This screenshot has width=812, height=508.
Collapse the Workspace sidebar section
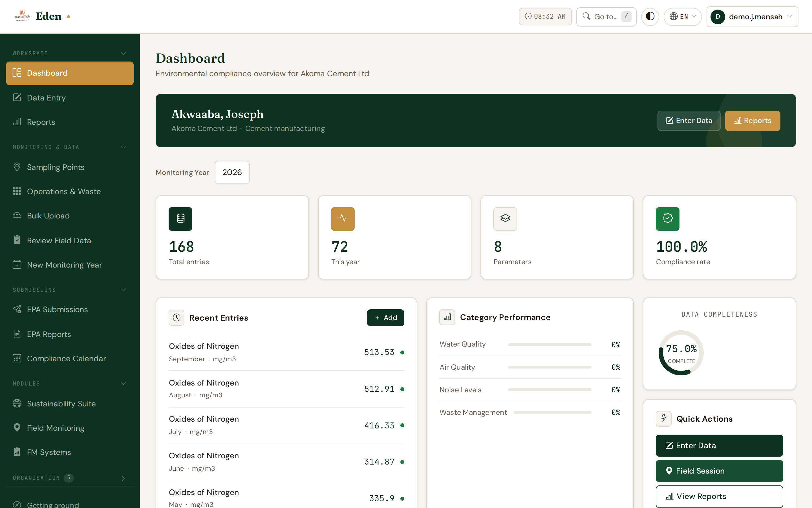coord(70,53)
